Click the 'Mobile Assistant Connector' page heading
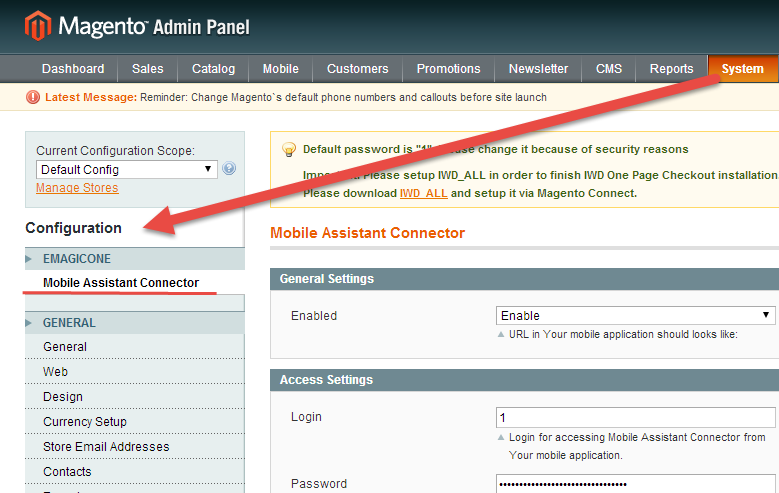The height and width of the screenshot is (493, 779). pyautogui.click(x=367, y=233)
